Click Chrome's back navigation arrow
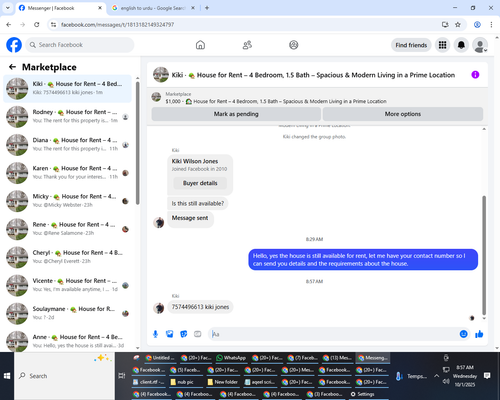 [9, 25]
